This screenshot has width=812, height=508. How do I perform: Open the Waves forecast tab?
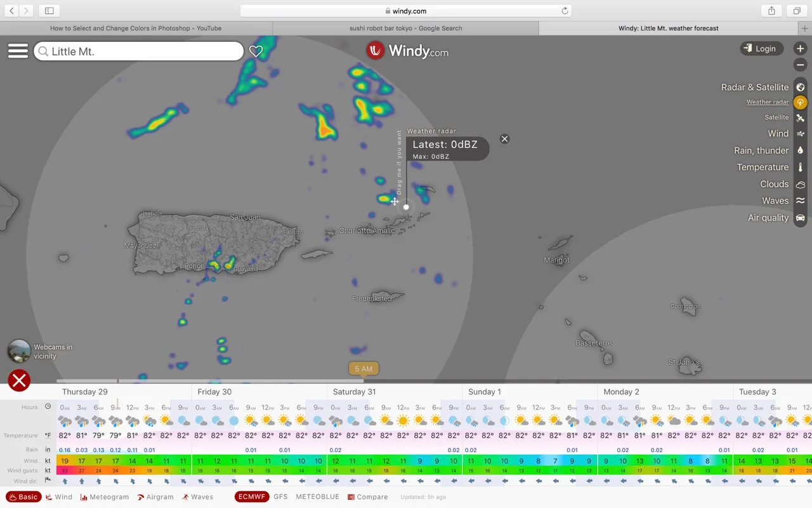[x=197, y=497]
